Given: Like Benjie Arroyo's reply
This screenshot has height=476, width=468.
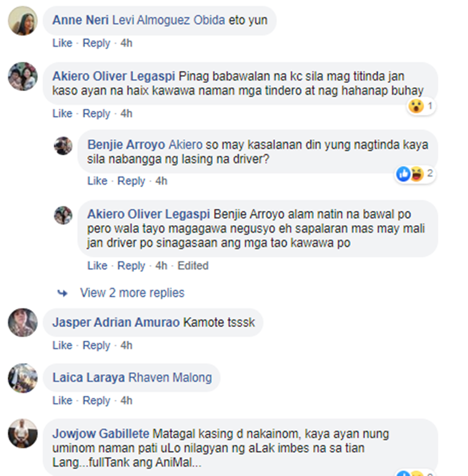Looking at the screenshot, I should point(97,181).
